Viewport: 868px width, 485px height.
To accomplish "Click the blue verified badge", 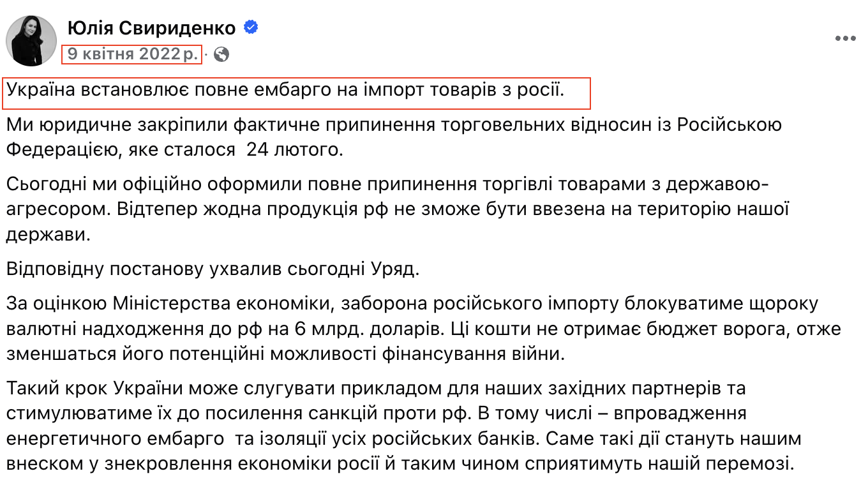I will click(x=251, y=27).
